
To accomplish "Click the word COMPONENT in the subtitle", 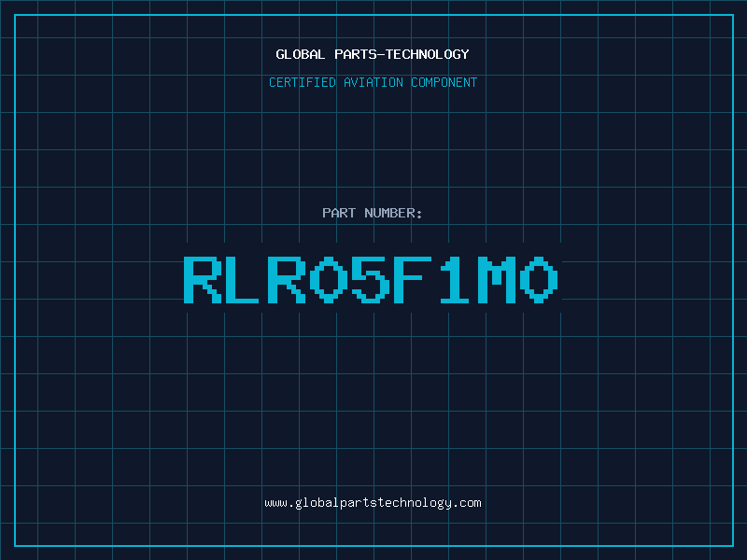I will coord(444,82).
